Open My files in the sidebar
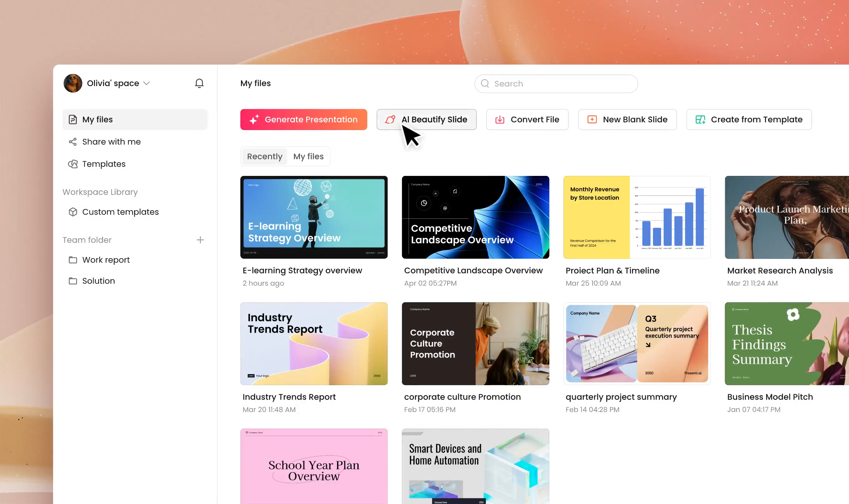849x504 pixels. tap(135, 119)
